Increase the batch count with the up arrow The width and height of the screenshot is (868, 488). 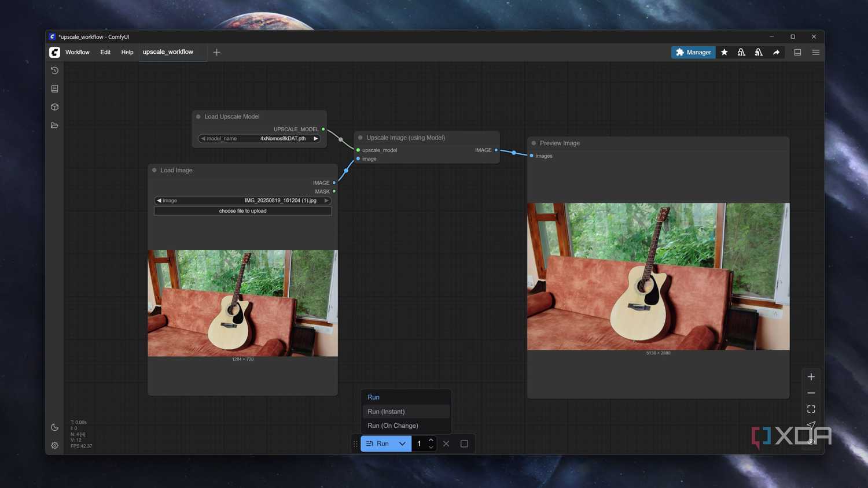coord(431,440)
